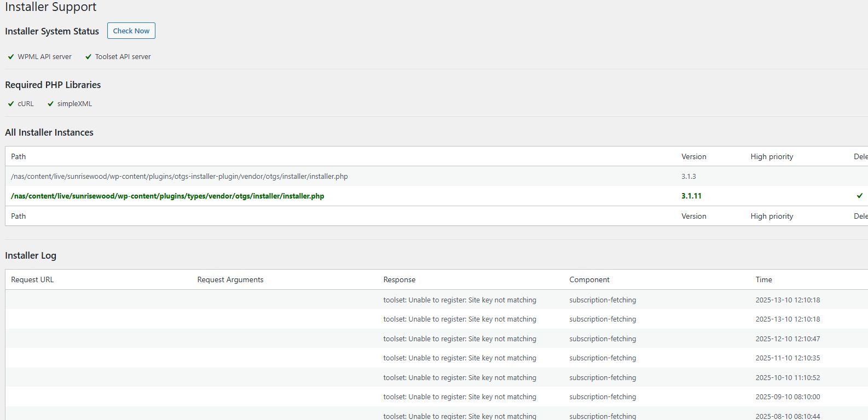
Task: Click version number 3.1.3
Action: (688, 176)
